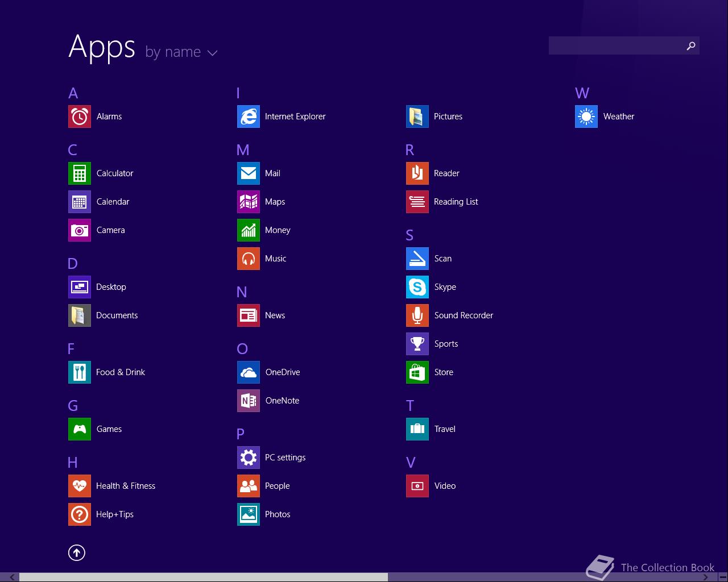The image size is (728, 582).
Task: Open the Travel suitcase icon
Action: pyautogui.click(x=417, y=429)
